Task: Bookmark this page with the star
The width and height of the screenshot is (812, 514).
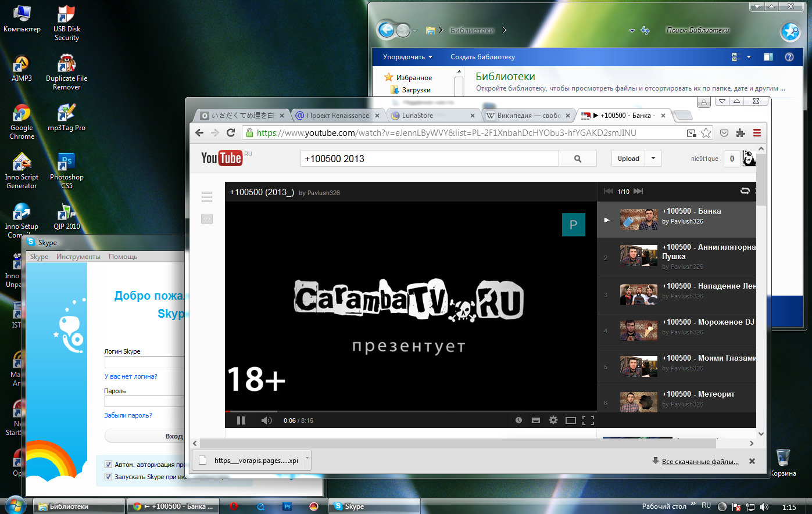Action: point(706,133)
